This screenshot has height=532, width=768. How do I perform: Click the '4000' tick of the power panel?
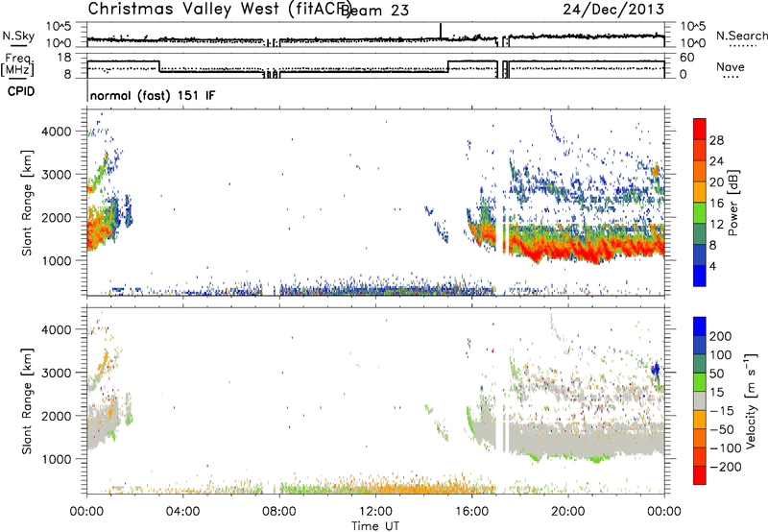click(57, 132)
